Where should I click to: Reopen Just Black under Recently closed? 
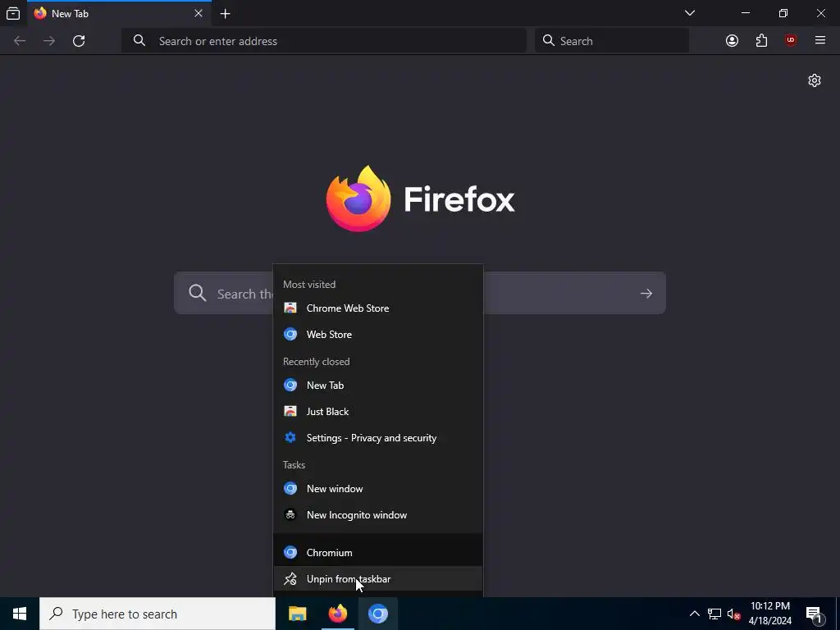(377, 412)
